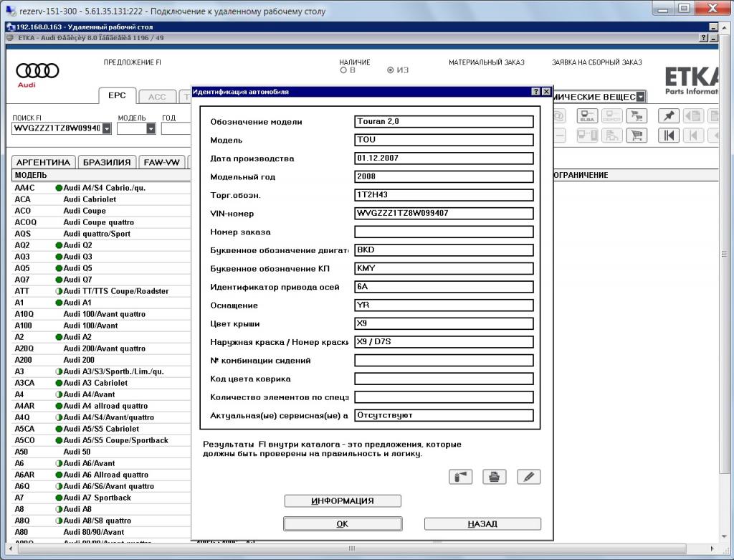Viewport: 734px width, 560px height.
Task: Click the page-with-left-arrow toolbar icon
Action: [x=693, y=115]
